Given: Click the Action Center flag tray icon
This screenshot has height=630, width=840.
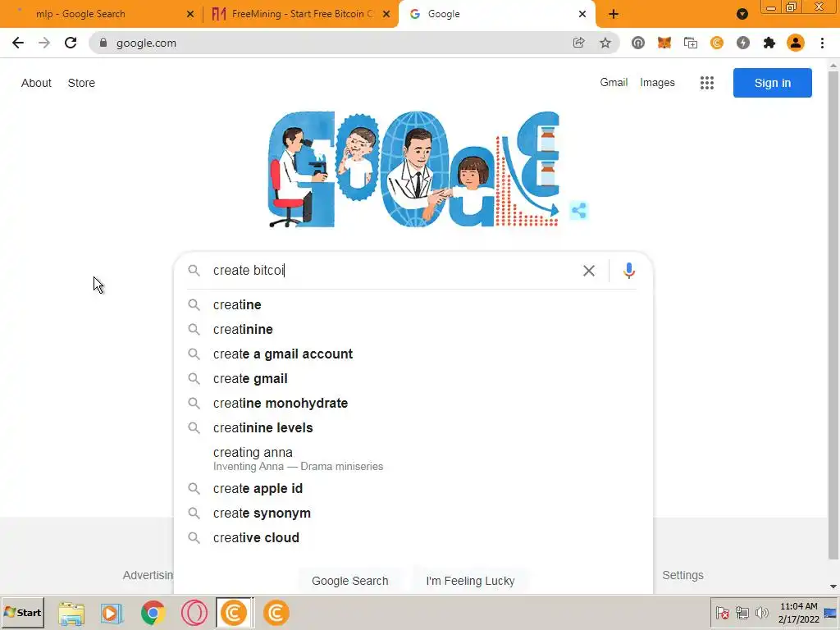Looking at the screenshot, I should tap(722, 612).
